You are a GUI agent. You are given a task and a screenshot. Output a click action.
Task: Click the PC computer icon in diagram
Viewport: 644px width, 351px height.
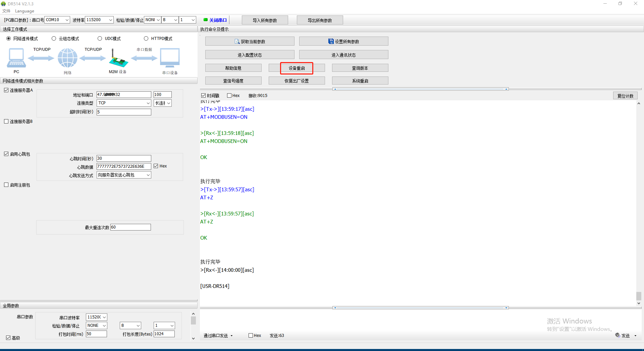[16, 58]
